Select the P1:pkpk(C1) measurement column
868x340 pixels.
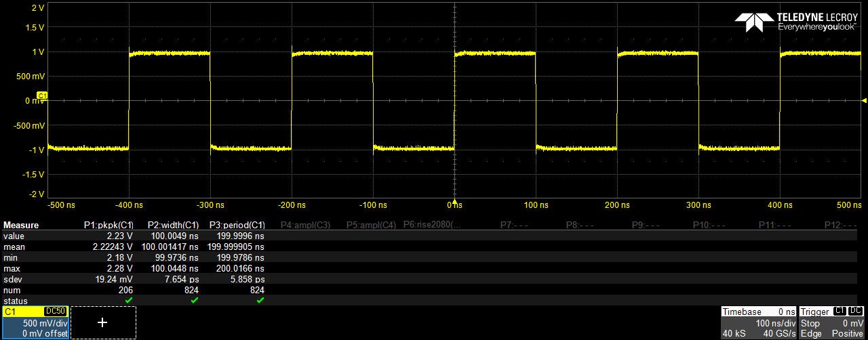[108, 225]
